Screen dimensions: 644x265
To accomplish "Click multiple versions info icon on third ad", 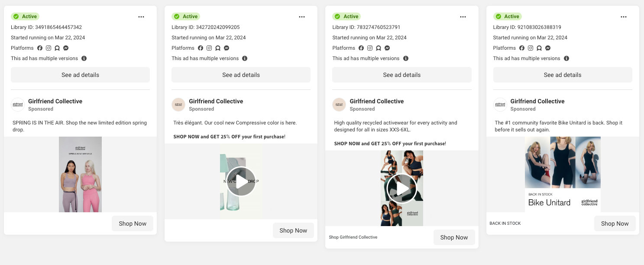I will [406, 58].
